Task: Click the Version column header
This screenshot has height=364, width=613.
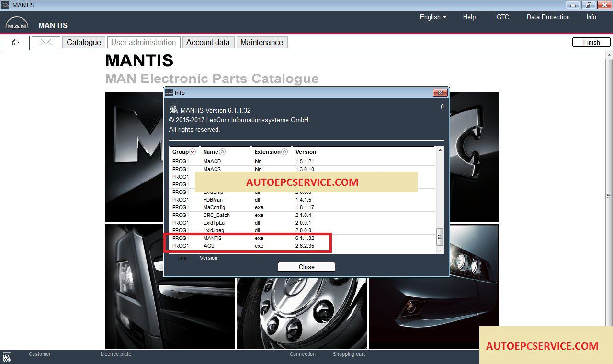Action: [306, 152]
